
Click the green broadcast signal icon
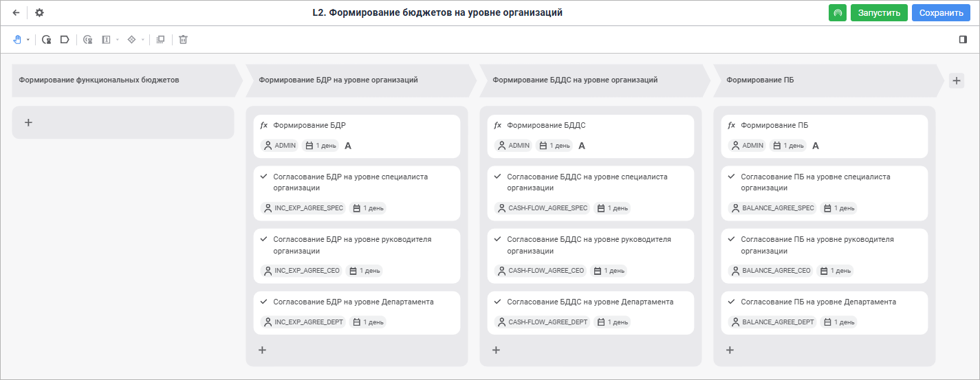pyautogui.click(x=838, y=12)
